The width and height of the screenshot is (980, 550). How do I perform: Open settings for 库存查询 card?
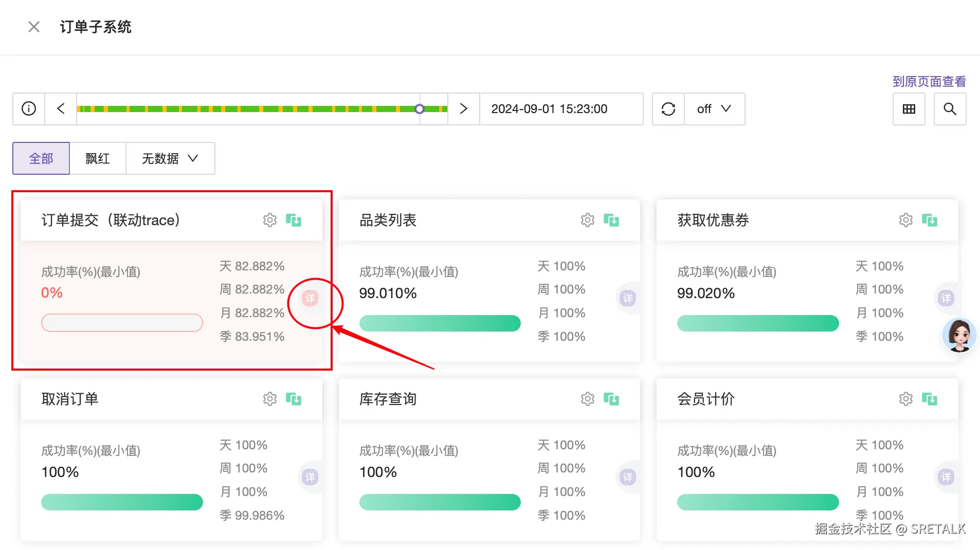[587, 398]
